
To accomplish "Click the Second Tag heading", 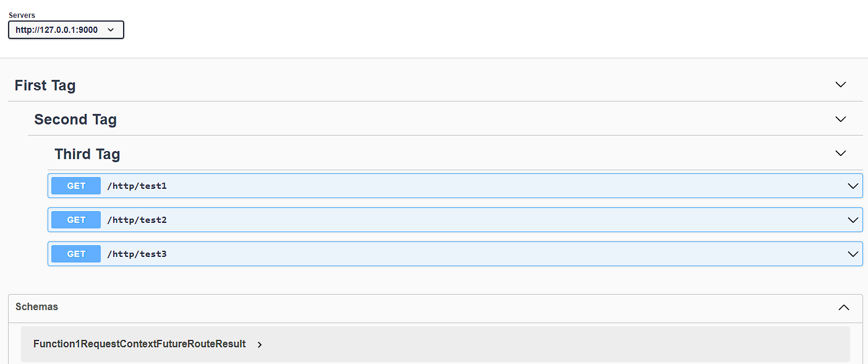I will click(75, 119).
